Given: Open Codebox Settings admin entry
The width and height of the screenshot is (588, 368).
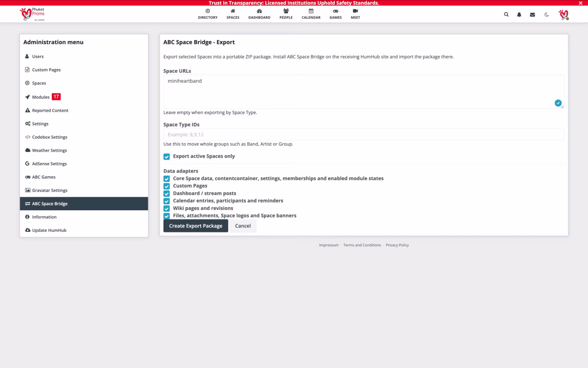Looking at the screenshot, I should pyautogui.click(x=84, y=137).
